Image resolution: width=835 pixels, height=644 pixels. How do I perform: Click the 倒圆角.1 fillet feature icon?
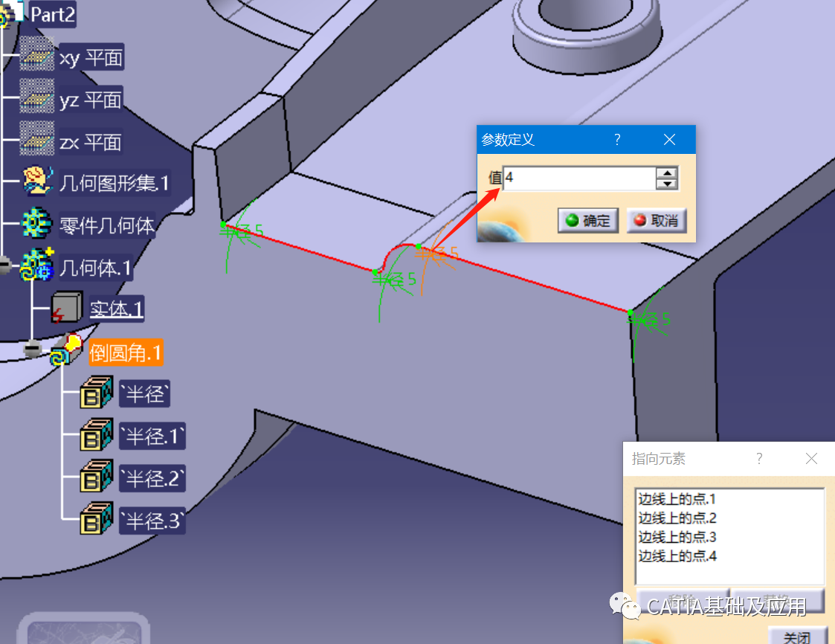point(67,350)
